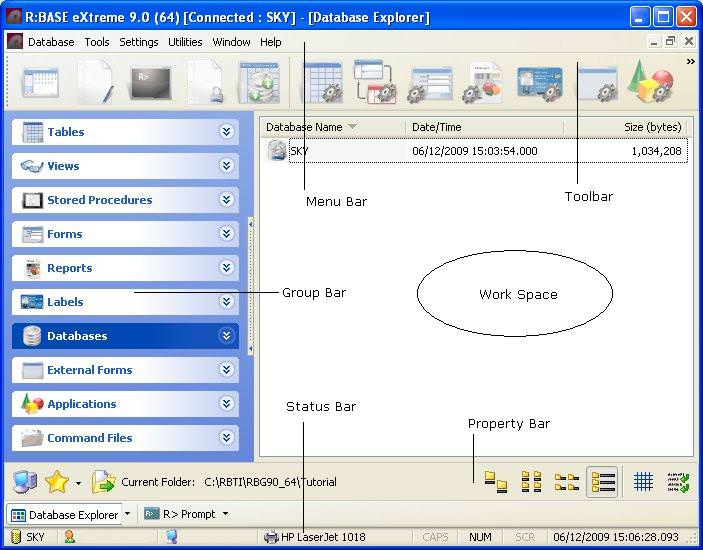Expand the Reports group chevron
The height and width of the screenshot is (550, 703).
coord(226,268)
